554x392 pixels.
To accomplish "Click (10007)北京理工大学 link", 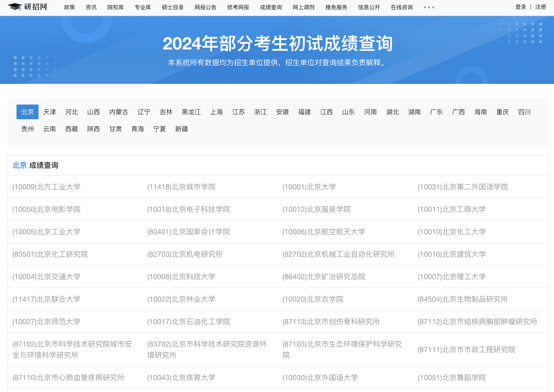I will coord(452,277).
